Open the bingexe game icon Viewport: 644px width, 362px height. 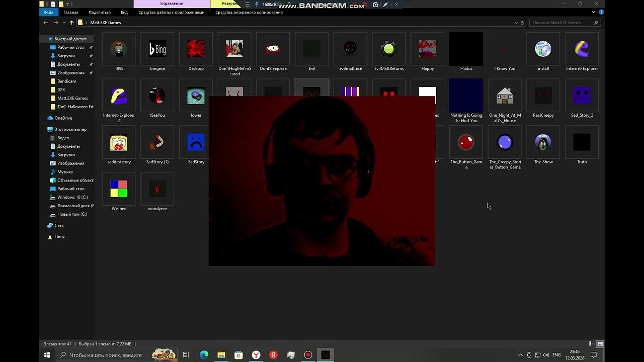(157, 49)
